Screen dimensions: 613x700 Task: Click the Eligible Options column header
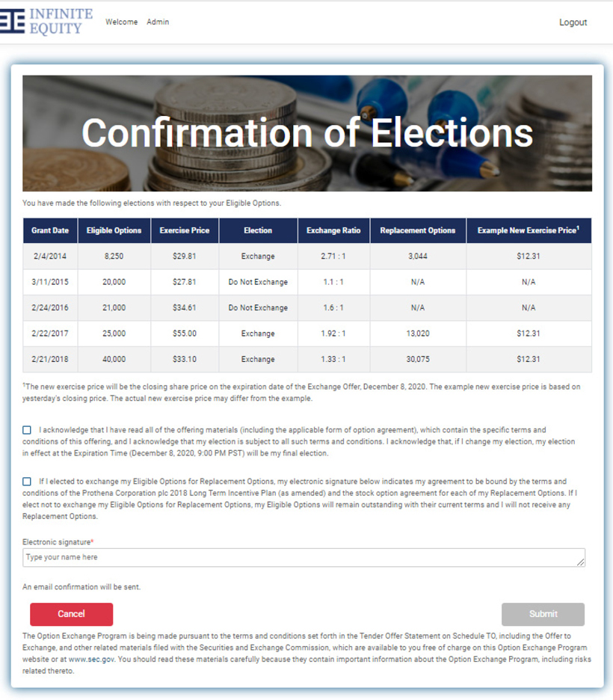114,230
